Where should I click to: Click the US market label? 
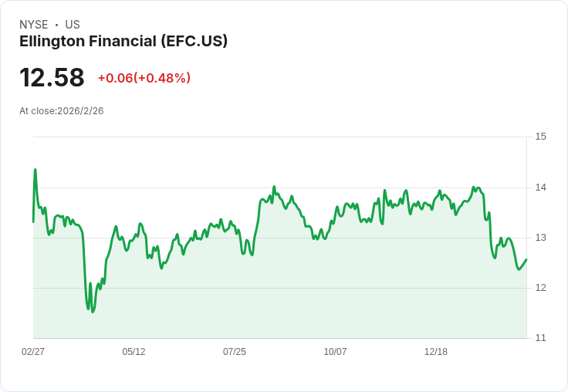[72, 25]
